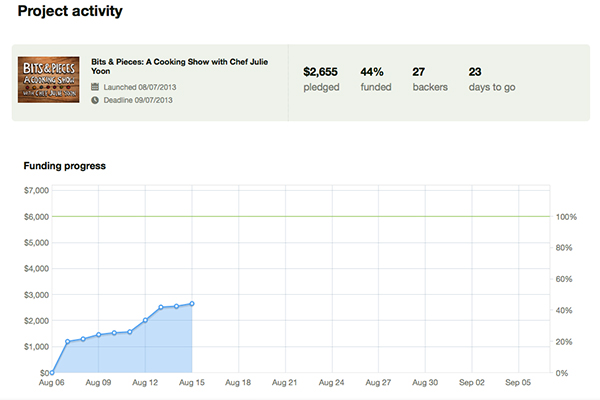Click the Aug 09 data point on chart
600x400 pixels.
tap(99, 335)
